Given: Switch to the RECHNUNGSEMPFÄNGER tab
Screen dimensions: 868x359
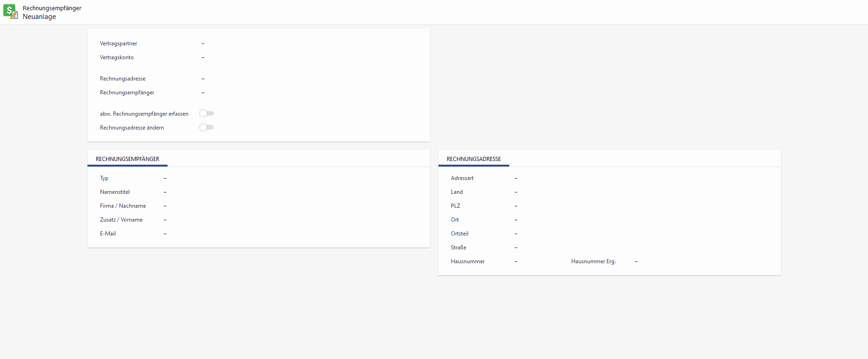Looking at the screenshot, I should pos(127,159).
